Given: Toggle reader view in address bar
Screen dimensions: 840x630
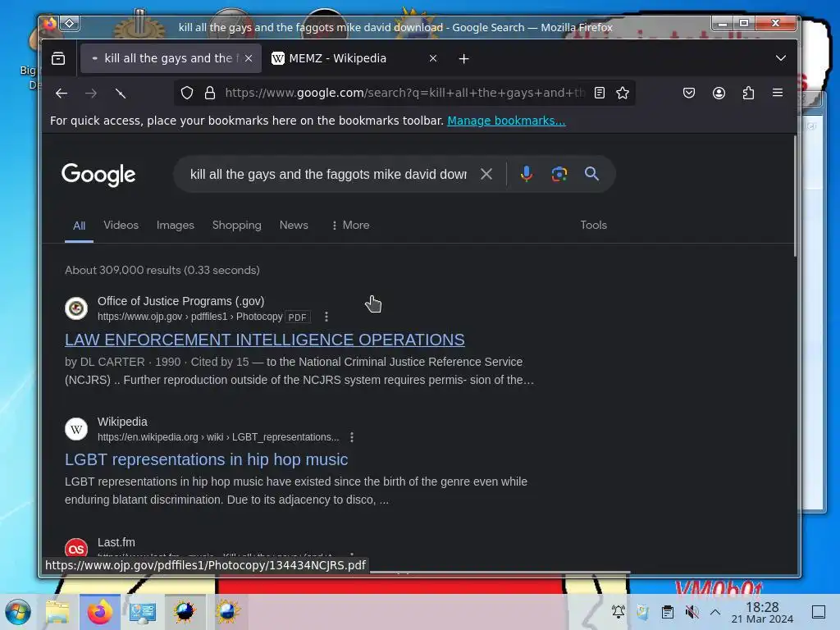Looking at the screenshot, I should [x=600, y=94].
